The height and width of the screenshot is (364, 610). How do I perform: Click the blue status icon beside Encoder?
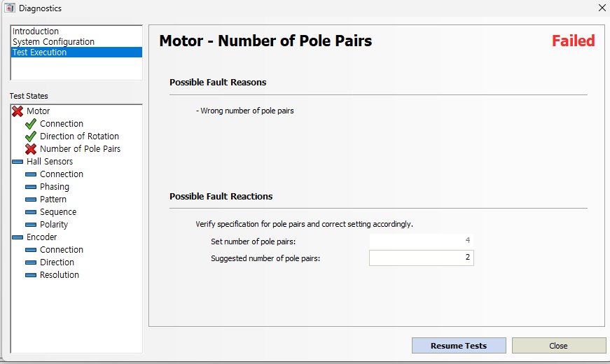pos(18,237)
